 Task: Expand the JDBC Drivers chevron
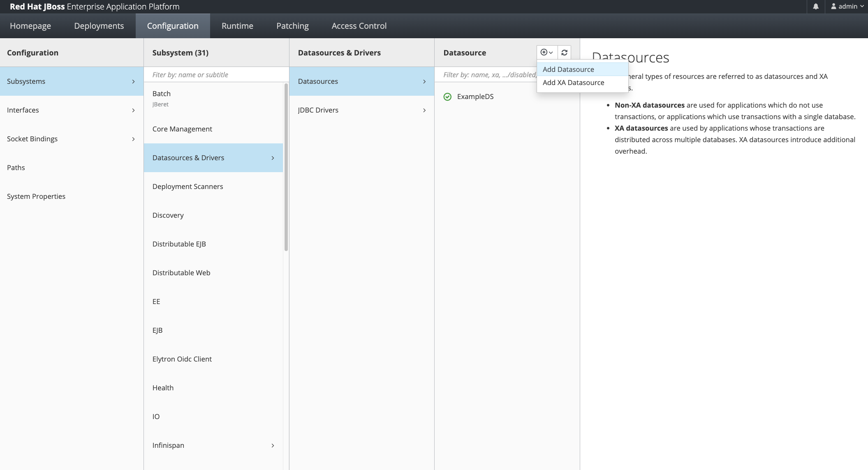point(424,110)
